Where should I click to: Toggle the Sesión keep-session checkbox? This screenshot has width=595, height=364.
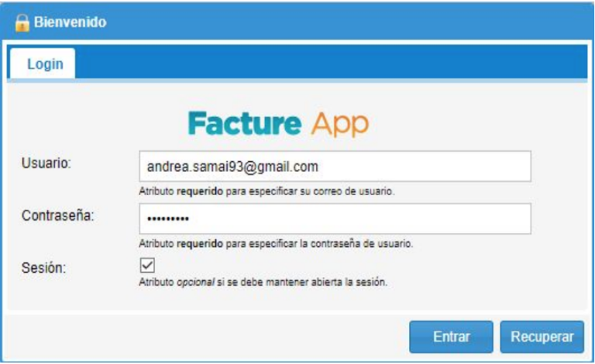click(146, 266)
